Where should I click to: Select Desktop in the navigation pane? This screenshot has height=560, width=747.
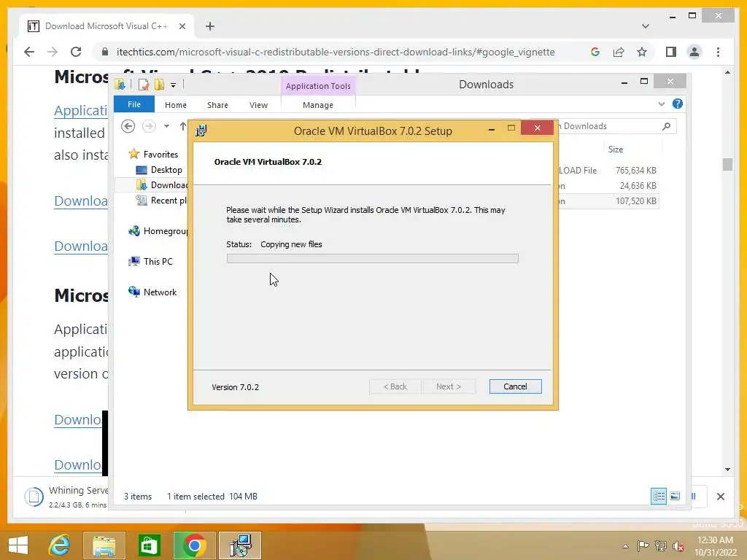tap(166, 169)
